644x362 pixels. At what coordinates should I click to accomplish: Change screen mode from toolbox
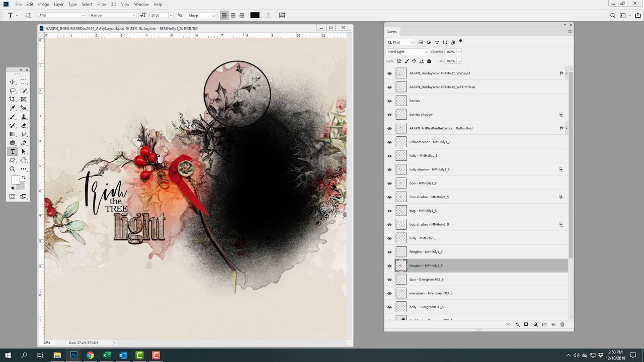[24, 196]
